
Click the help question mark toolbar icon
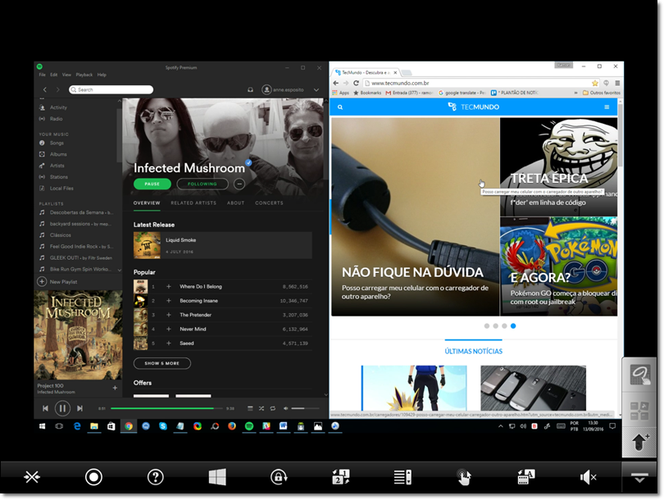155,477
